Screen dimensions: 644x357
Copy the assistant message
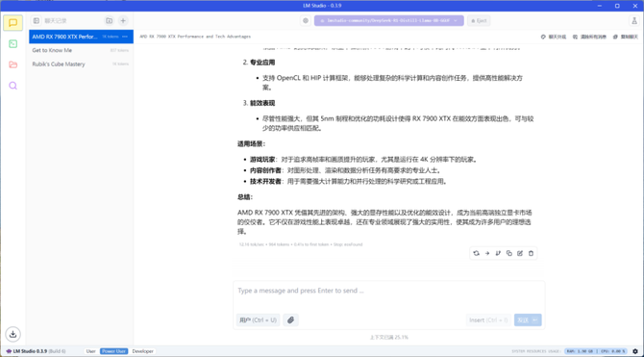tap(508, 253)
